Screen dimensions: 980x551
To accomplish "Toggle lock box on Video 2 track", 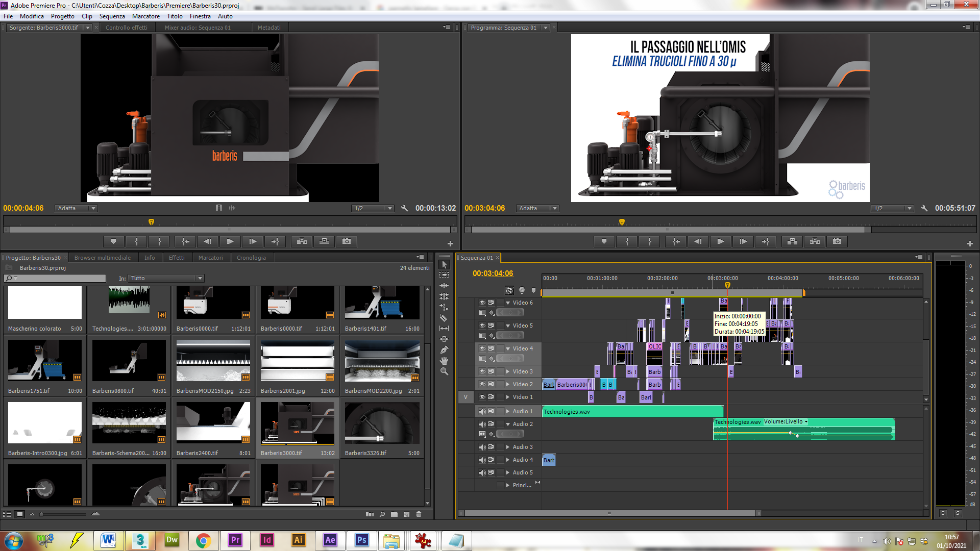I will pos(500,384).
